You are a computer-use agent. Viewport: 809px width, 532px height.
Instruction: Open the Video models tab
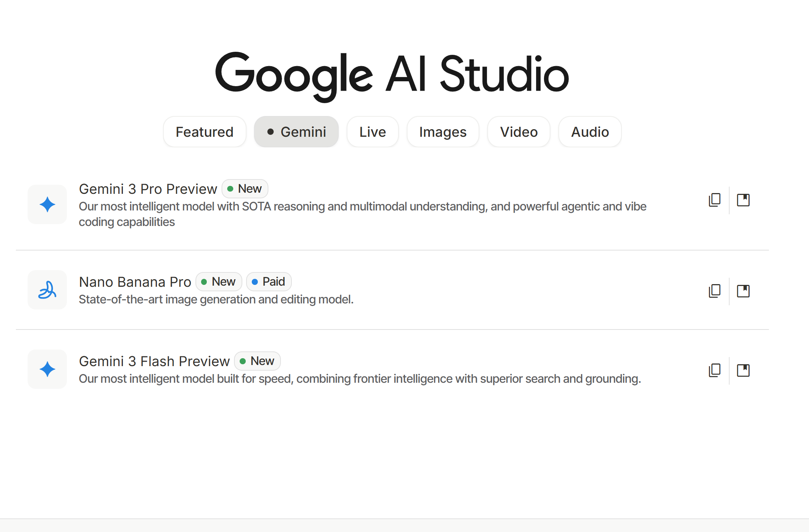pyautogui.click(x=519, y=132)
